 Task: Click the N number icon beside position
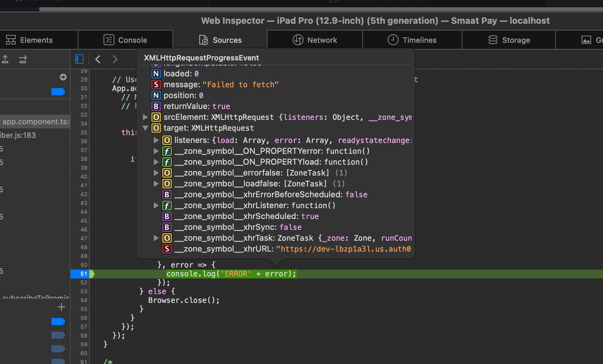coord(156,95)
